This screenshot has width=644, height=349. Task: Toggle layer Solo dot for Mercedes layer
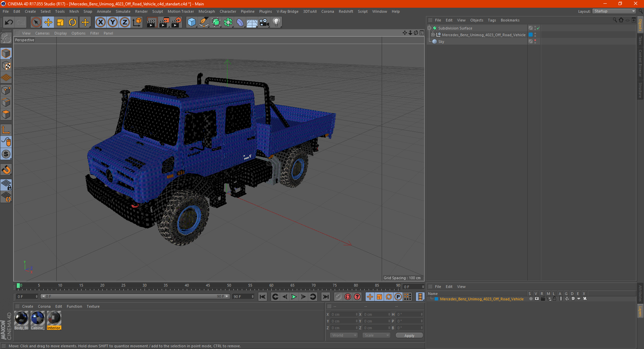pyautogui.click(x=531, y=299)
